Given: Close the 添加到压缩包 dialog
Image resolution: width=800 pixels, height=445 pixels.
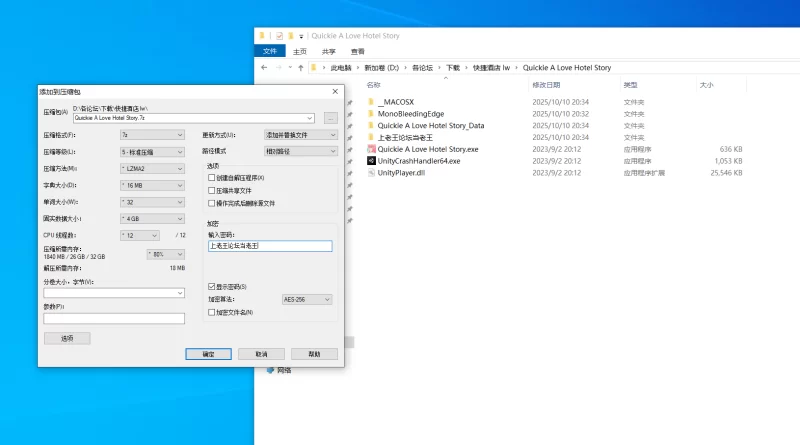Looking at the screenshot, I should (x=335, y=91).
